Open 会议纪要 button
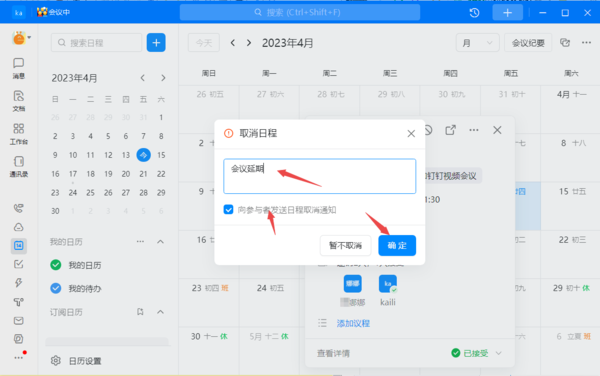Image resolution: width=600 pixels, height=376 pixels. click(x=528, y=42)
